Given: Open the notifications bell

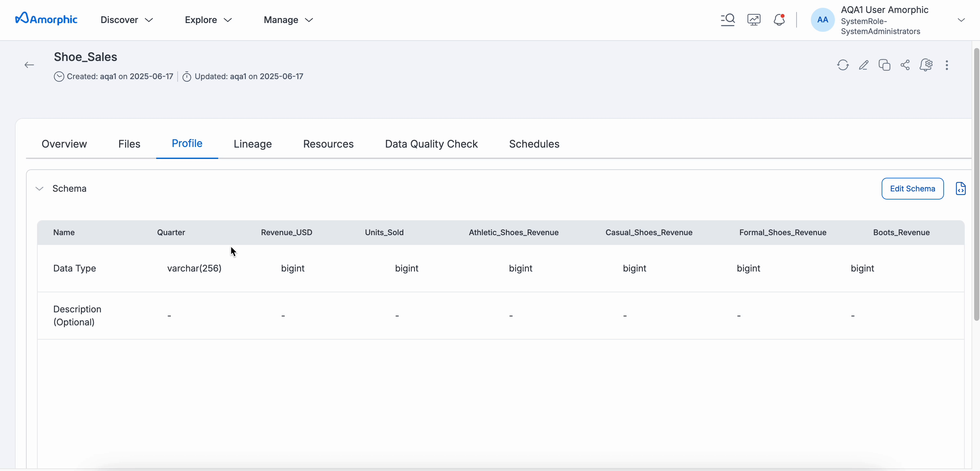Looking at the screenshot, I should [x=779, y=19].
